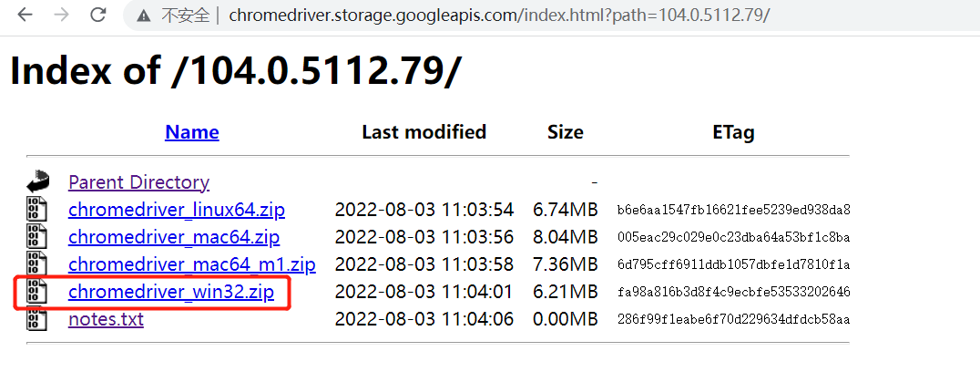The image size is (980, 372).
Task: Download chromedriver_win32.zip
Action: (170, 293)
